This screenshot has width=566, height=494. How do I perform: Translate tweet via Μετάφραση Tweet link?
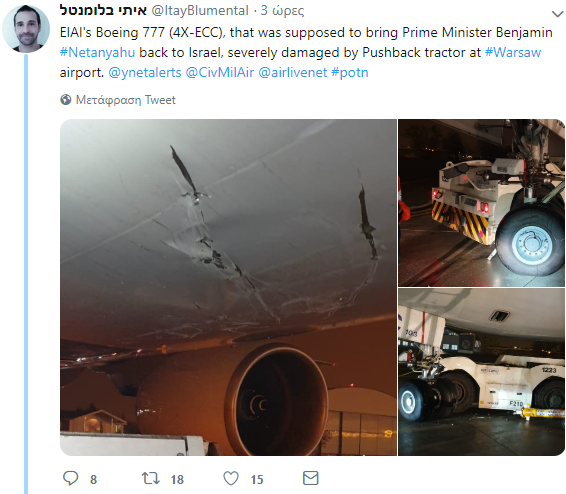125,100
